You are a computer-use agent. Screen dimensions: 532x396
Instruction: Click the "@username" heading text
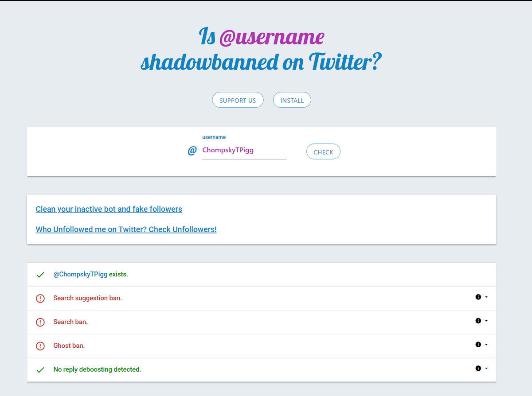[272, 37]
